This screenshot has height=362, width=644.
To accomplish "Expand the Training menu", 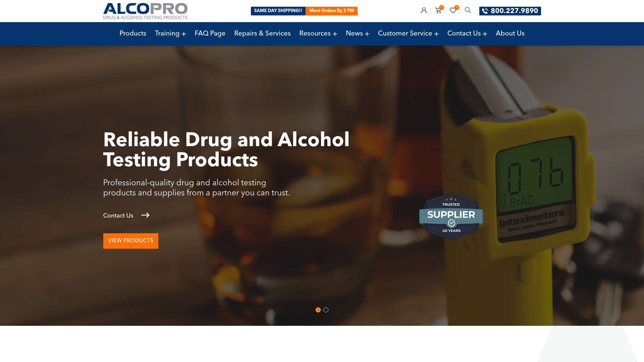I will click(x=170, y=34).
